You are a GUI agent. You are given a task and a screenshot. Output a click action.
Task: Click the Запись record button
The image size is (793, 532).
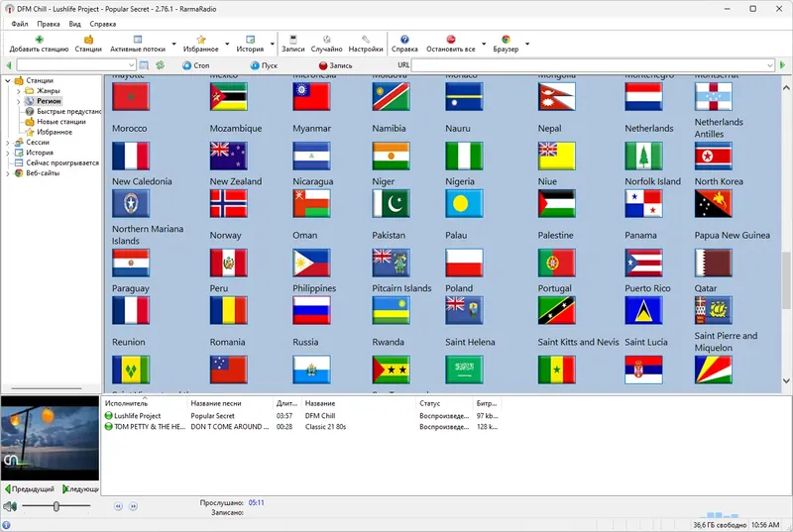click(335, 65)
